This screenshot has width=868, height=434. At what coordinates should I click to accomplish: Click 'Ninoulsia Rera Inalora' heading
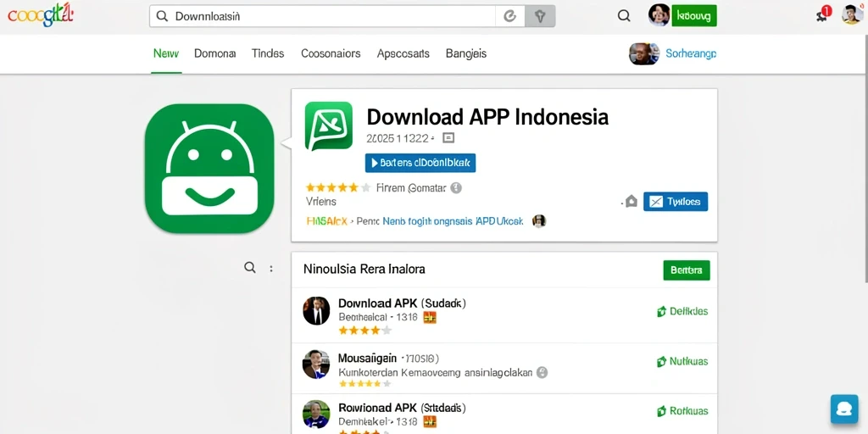click(x=364, y=270)
